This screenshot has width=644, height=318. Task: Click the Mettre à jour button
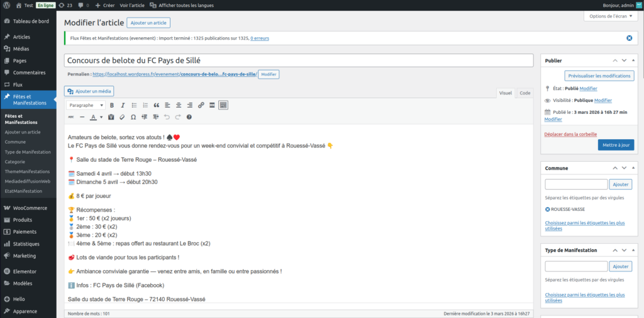(x=616, y=145)
